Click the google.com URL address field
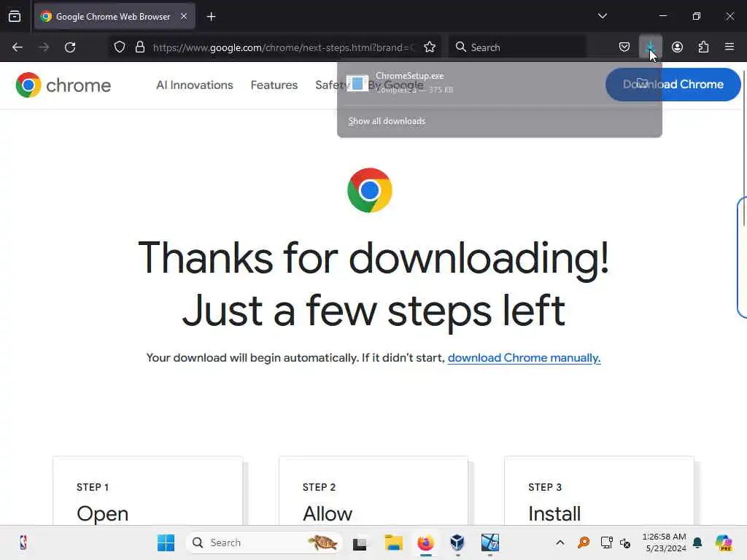This screenshot has width=747, height=560. pos(284,47)
